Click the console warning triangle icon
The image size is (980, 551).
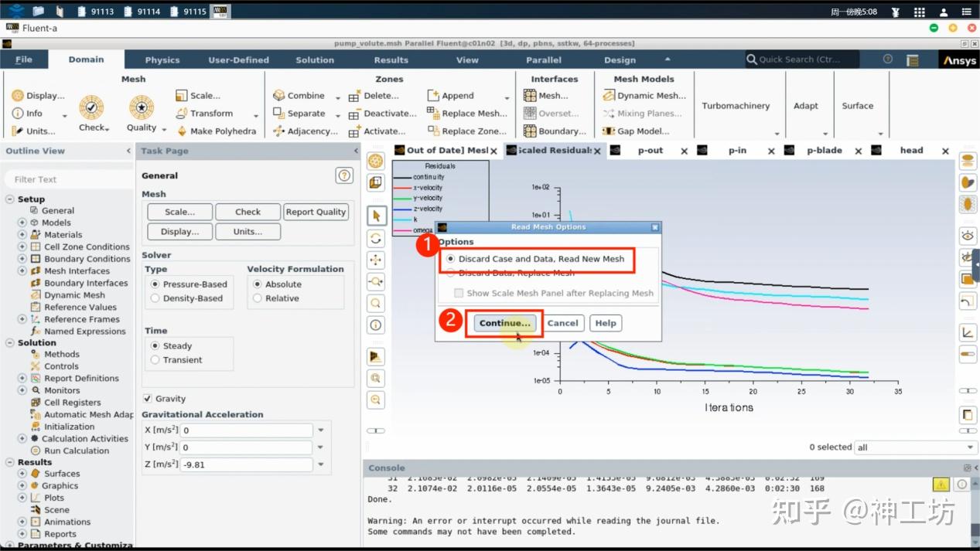click(941, 485)
